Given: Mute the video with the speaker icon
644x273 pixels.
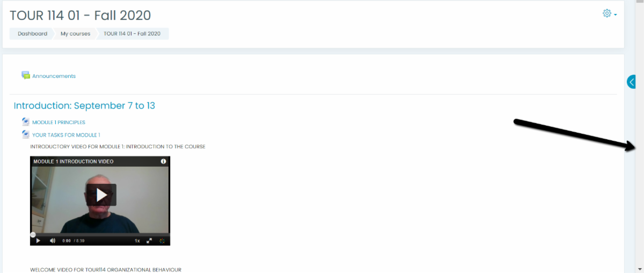Looking at the screenshot, I should [x=53, y=241].
